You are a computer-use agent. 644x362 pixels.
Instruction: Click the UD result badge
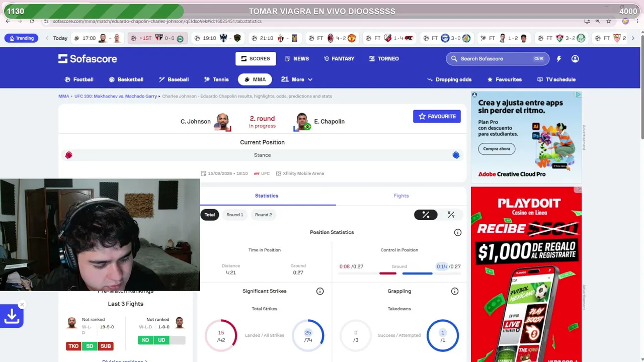coord(162,340)
